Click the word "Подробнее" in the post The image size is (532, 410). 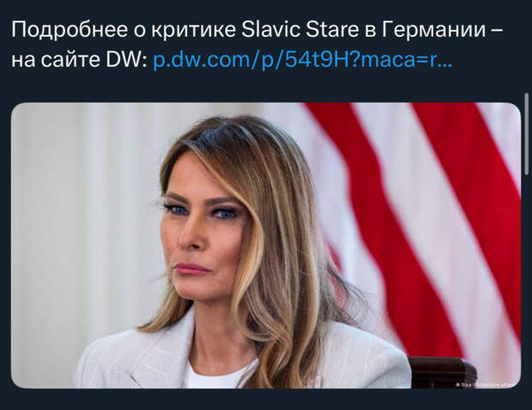70,30
